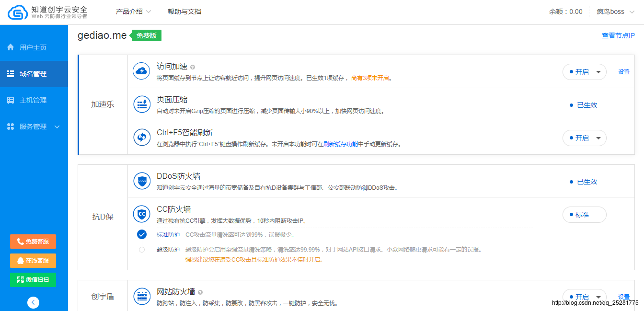Click the green 微信扫扫 button
The image size is (644, 311).
click(33, 280)
